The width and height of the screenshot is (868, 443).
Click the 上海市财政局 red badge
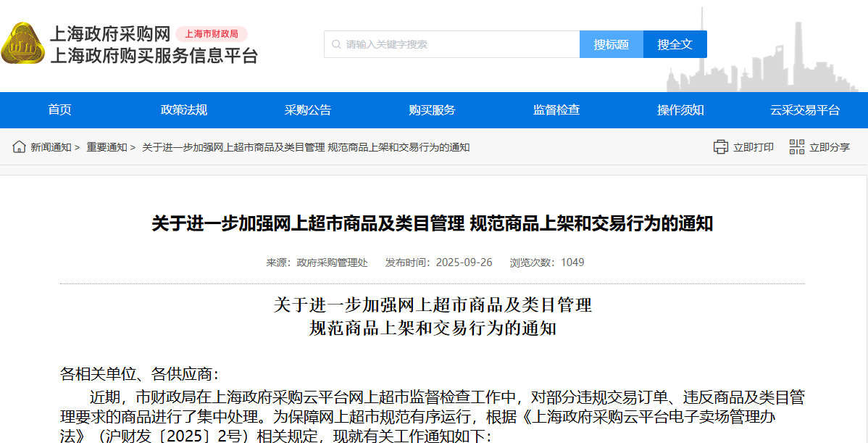[212, 34]
